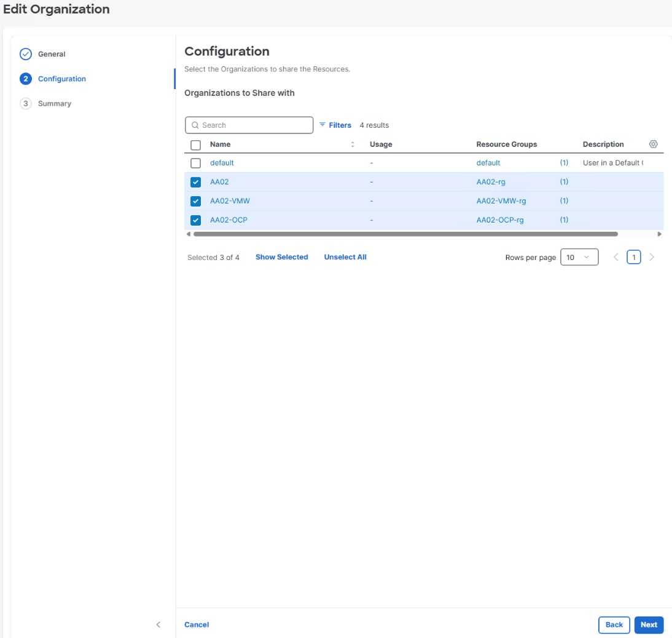Open the AA02-VMW organization link
This screenshot has height=638, width=672.
[x=230, y=200]
